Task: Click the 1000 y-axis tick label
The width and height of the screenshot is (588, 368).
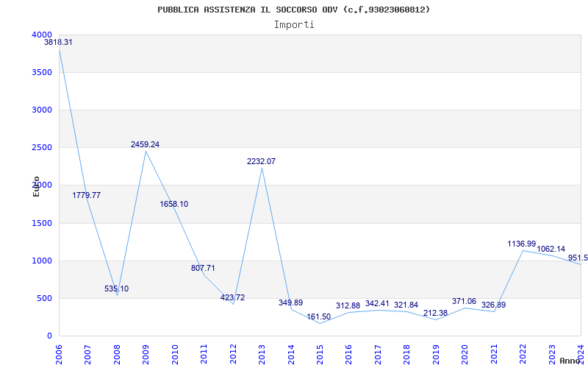Action: pos(40,261)
